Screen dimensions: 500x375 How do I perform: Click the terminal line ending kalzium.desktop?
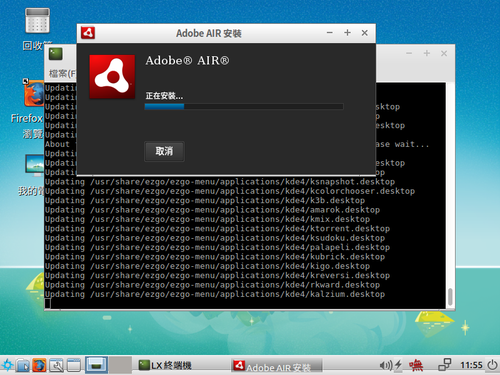pos(215,294)
